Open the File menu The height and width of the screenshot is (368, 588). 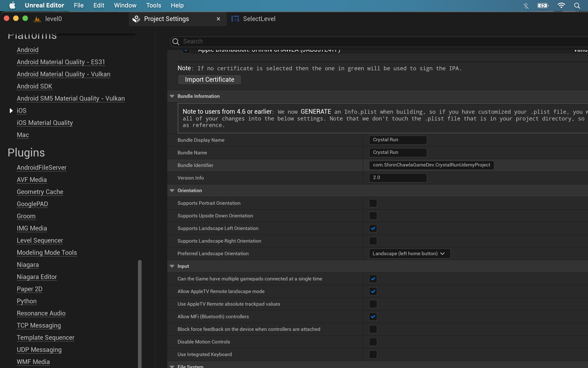(79, 5)
